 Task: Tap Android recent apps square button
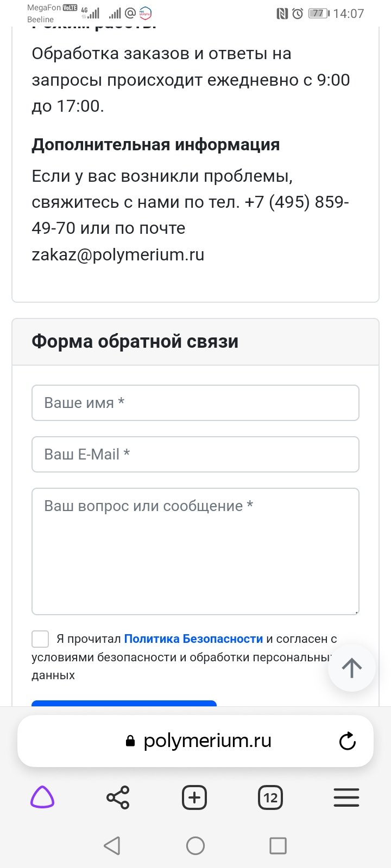tap(278, 845)
